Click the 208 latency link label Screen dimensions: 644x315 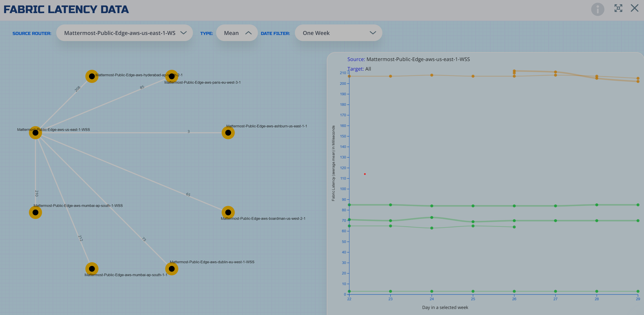tap(77, 89)
